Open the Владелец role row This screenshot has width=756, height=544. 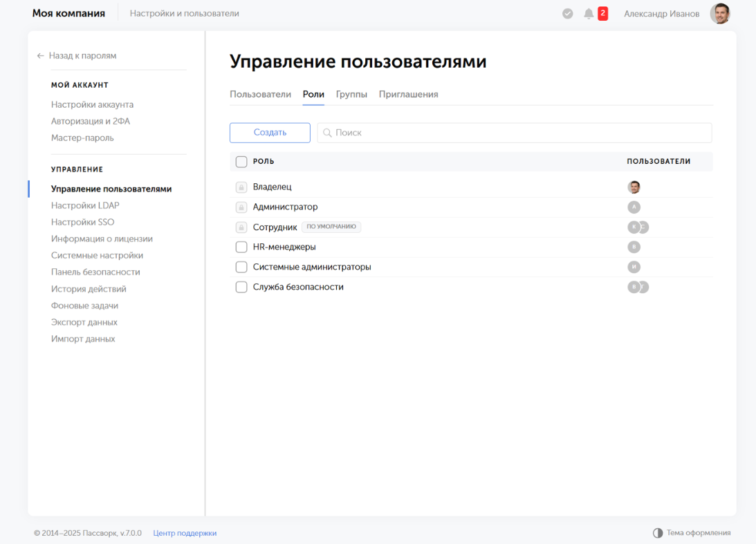point(471,187)
